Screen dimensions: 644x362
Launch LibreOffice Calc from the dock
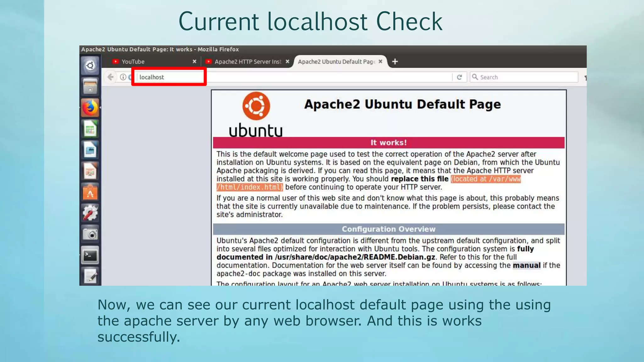(90, 129)
